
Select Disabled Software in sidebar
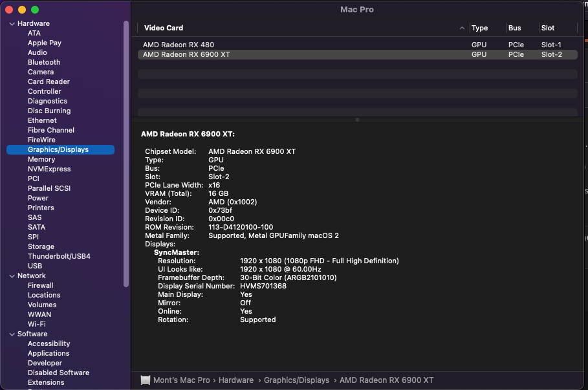58,373
